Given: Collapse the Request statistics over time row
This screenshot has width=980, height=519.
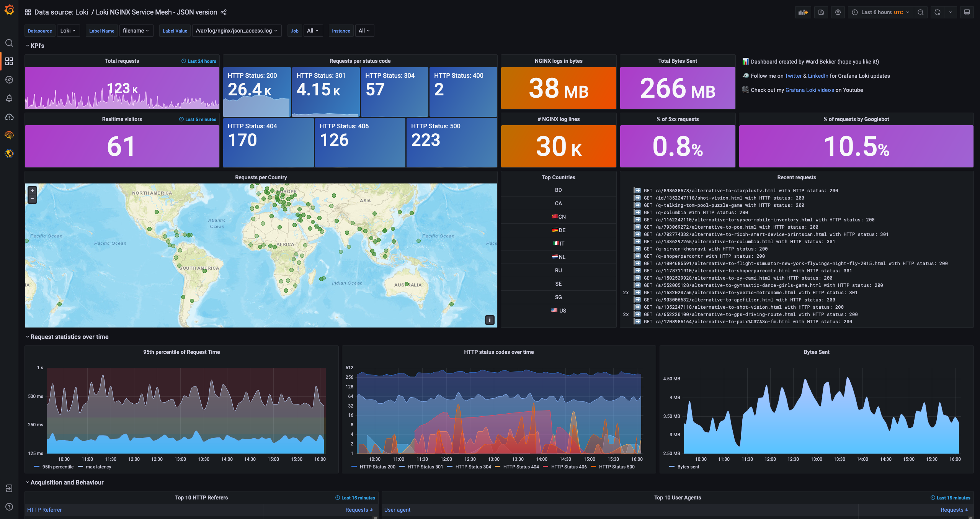Looking at the screenshot, I should click(69, 337).
